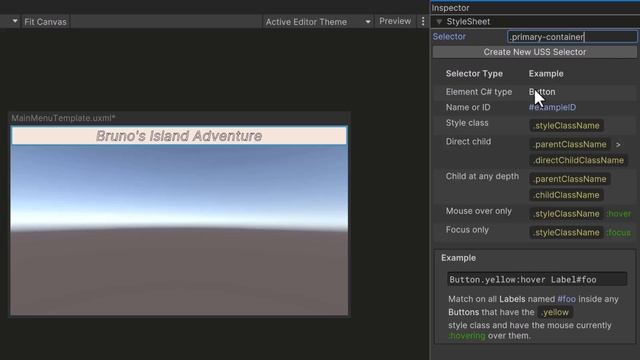Click the .childClassName example pill
640x360 pixels.
coord(567,195)
